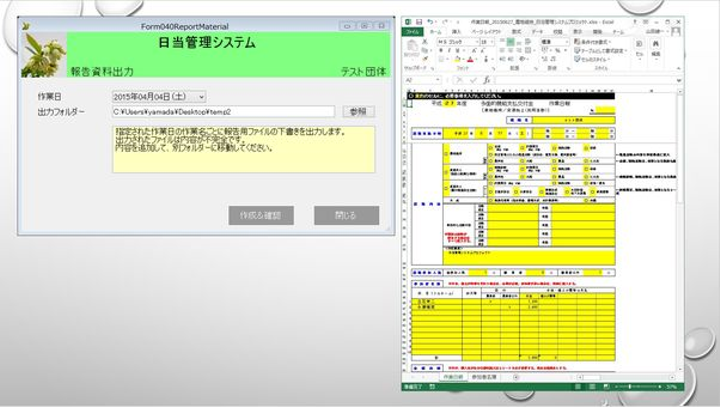Decrease font size in Excel
Viewport: 720px width, 407px height.
pos(483,50)
